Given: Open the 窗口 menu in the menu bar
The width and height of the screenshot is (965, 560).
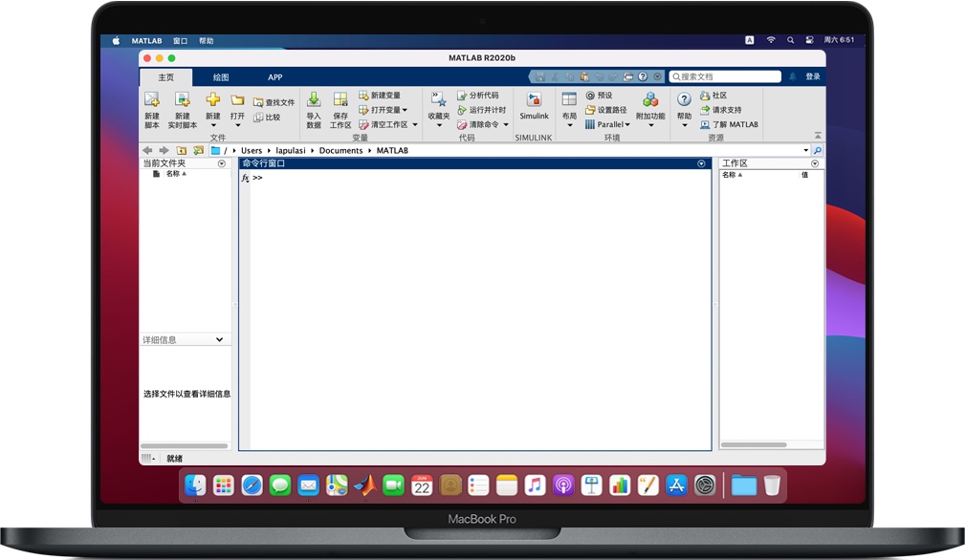Looking at the screenshot, I should click(x=181, y=40).
